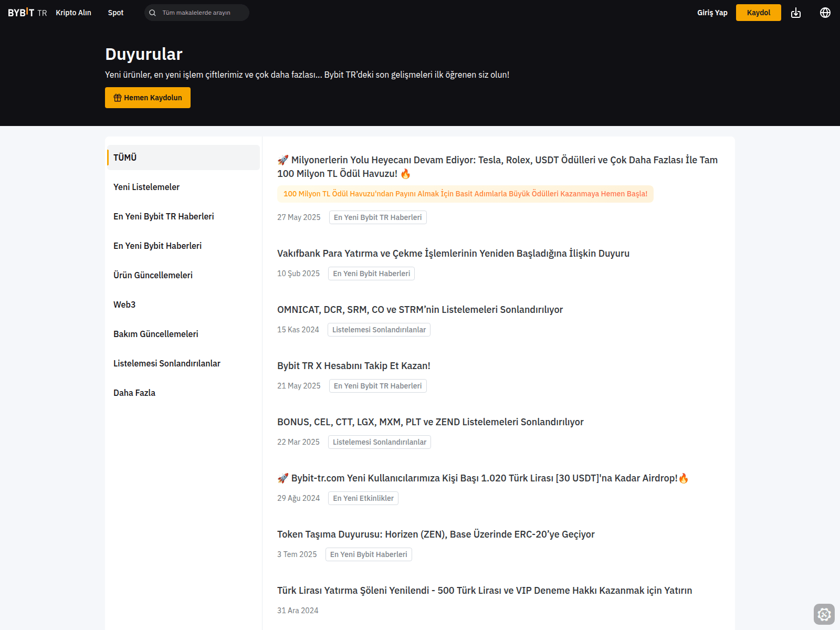Click the Kaydol button
Screen dimensions: 840x630
(x=759, y=13)
